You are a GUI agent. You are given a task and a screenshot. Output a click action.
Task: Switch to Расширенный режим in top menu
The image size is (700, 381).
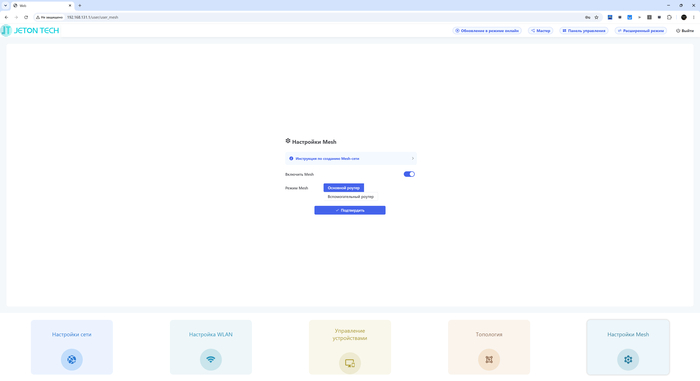641,31
